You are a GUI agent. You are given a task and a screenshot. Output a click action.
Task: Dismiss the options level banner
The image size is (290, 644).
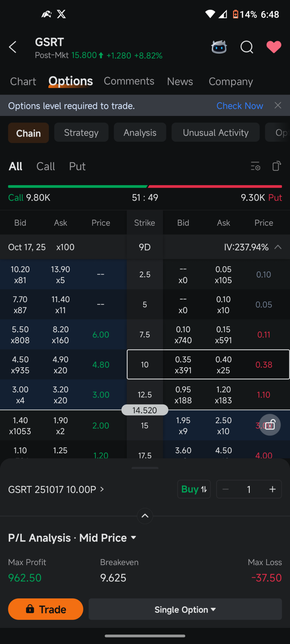pos(278,106)
